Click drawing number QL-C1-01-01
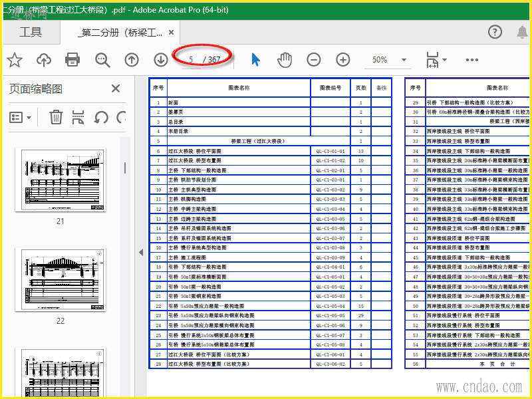532x399 pixels. point(330,151)
